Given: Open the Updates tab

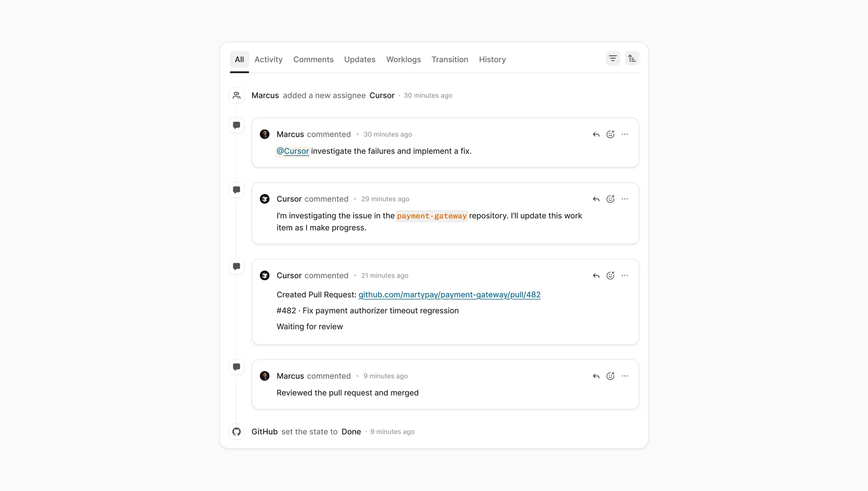Looking at the screenshot, I should (360, 59).
